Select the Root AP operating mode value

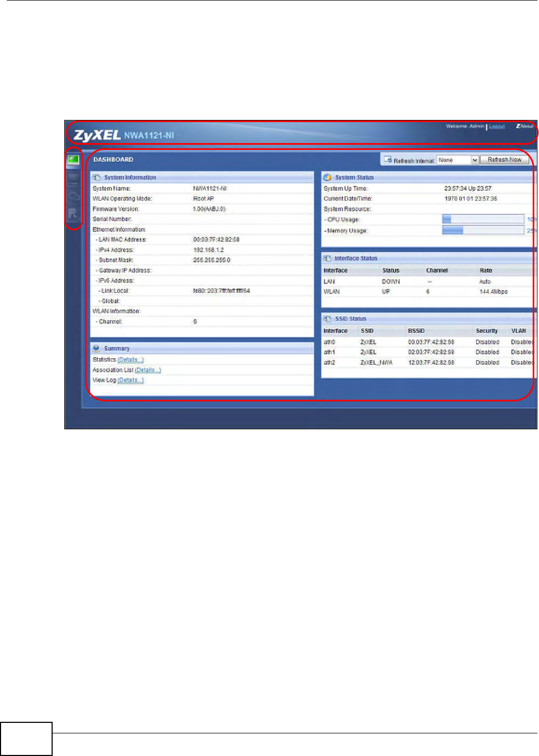pos(204,199)
